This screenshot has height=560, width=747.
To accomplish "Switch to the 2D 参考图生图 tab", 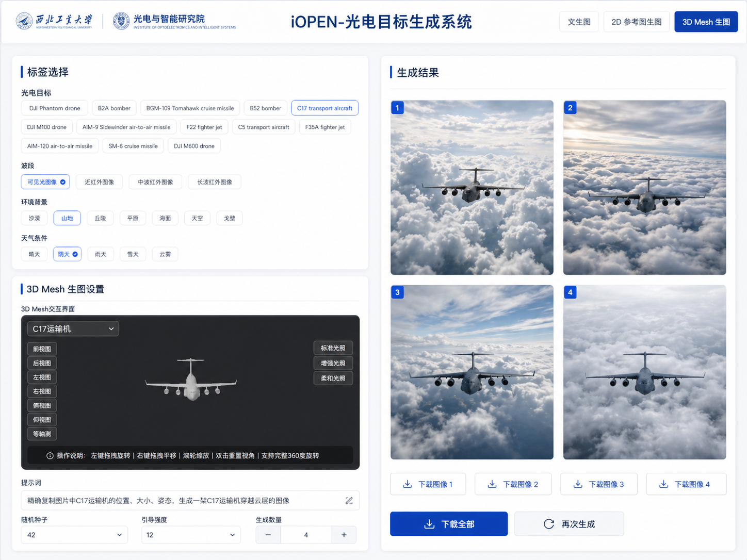I will click(637, 22).
